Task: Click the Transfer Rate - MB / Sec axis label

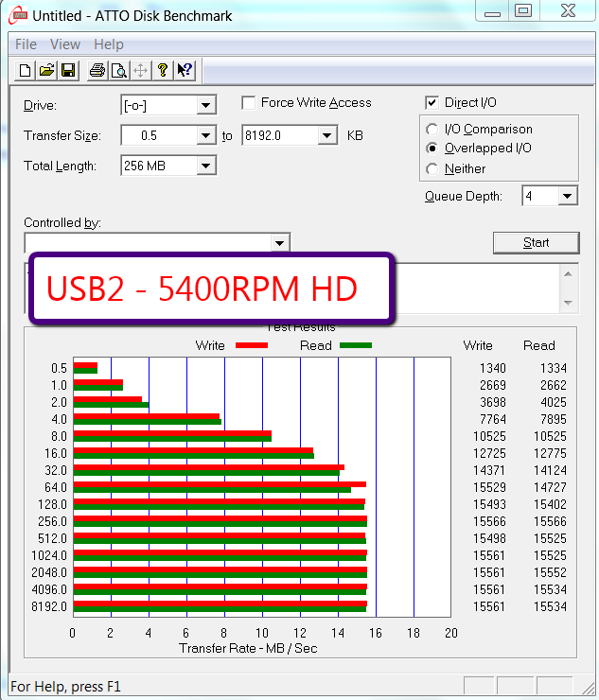Action: (x=248, y=648)
